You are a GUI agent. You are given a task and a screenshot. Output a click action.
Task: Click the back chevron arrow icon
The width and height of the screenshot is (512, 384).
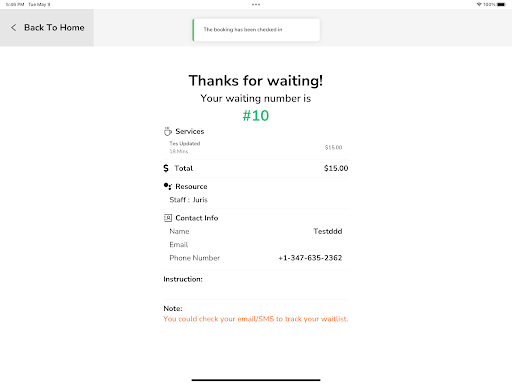pos(14,28)
